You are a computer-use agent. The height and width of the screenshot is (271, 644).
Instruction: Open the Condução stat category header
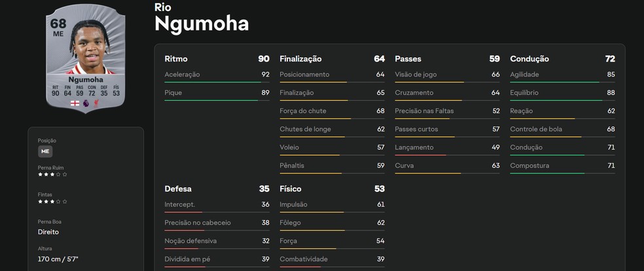(x=529, y=59)
